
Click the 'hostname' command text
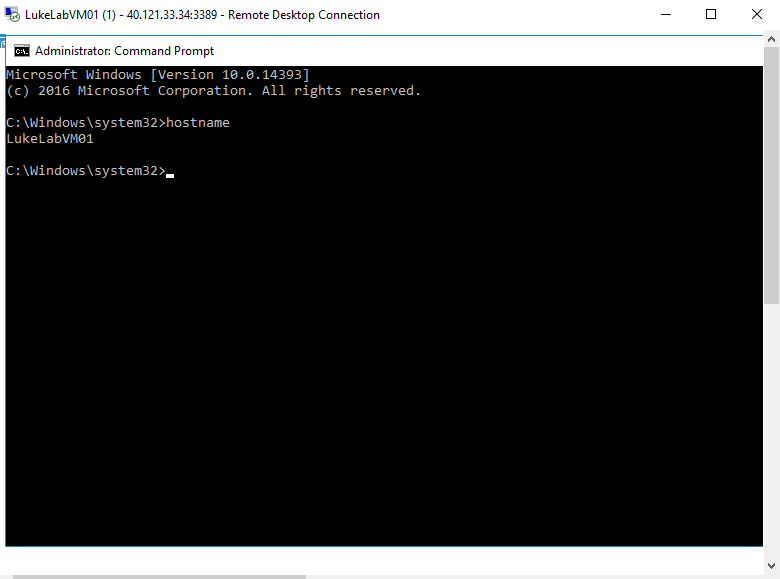(x=198, y=122)
